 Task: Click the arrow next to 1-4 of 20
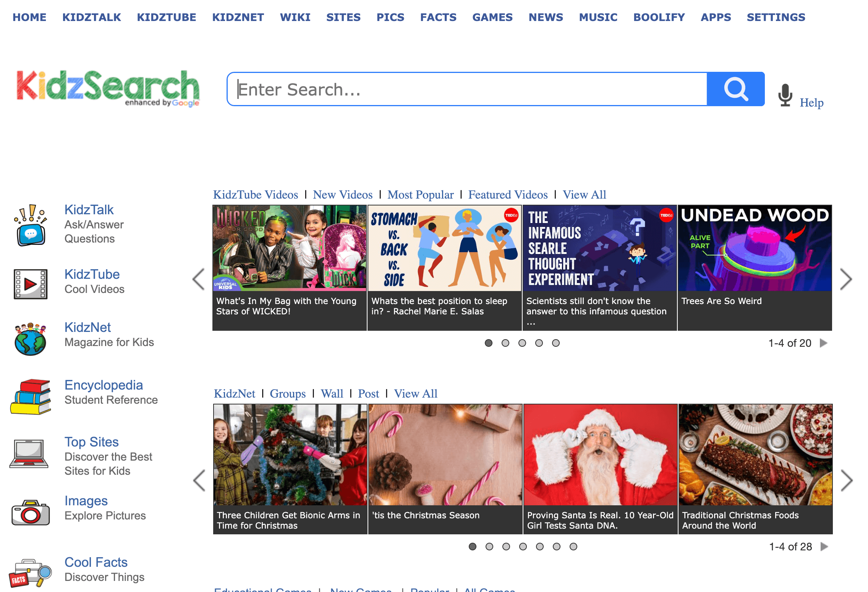coord(824,343)
